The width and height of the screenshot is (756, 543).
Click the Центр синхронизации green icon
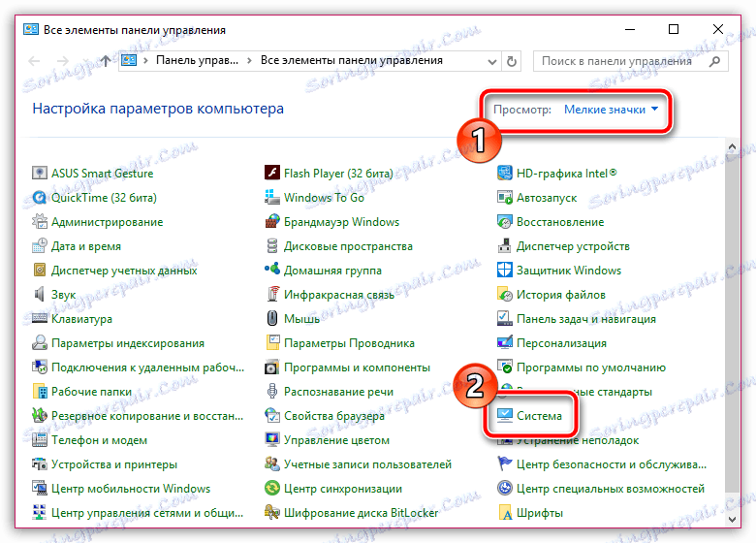[272, 489]
